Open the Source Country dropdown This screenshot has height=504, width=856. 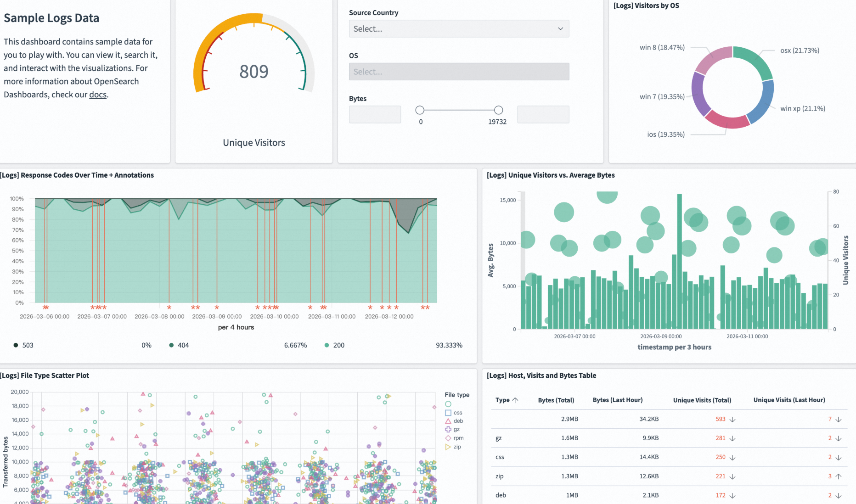point(459,28)
